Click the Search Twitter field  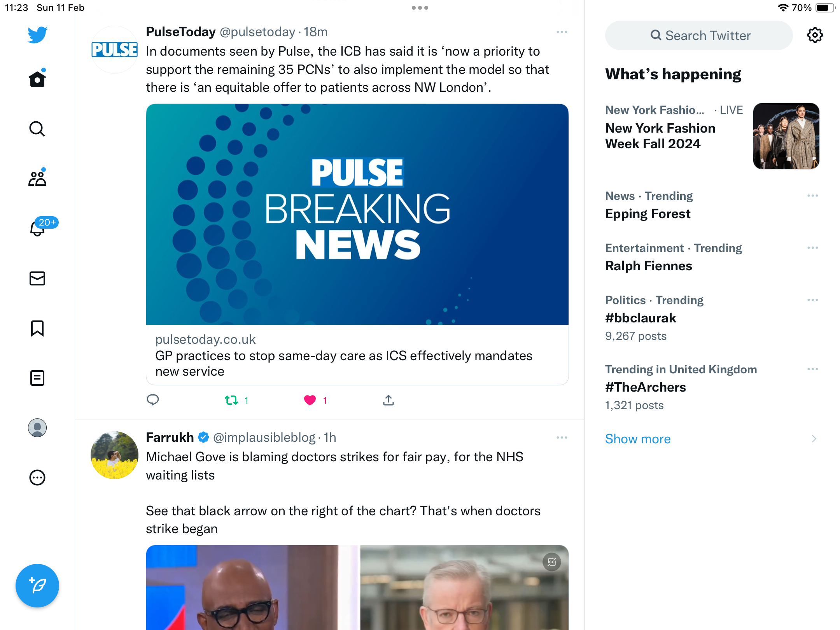point(699,35)
